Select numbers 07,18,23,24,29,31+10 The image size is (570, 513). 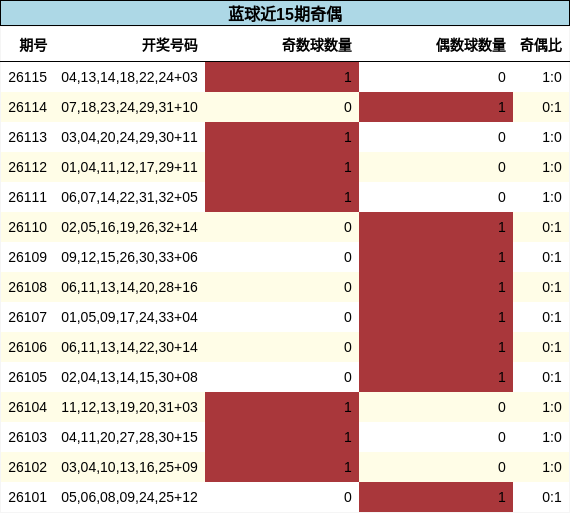[x=129, y=107]
